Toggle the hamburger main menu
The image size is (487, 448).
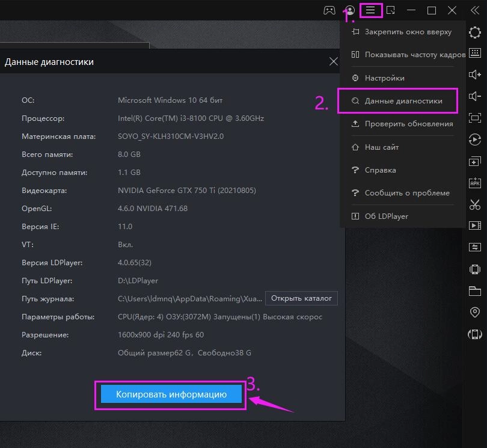pyautogui.click(x=370, y=10)
